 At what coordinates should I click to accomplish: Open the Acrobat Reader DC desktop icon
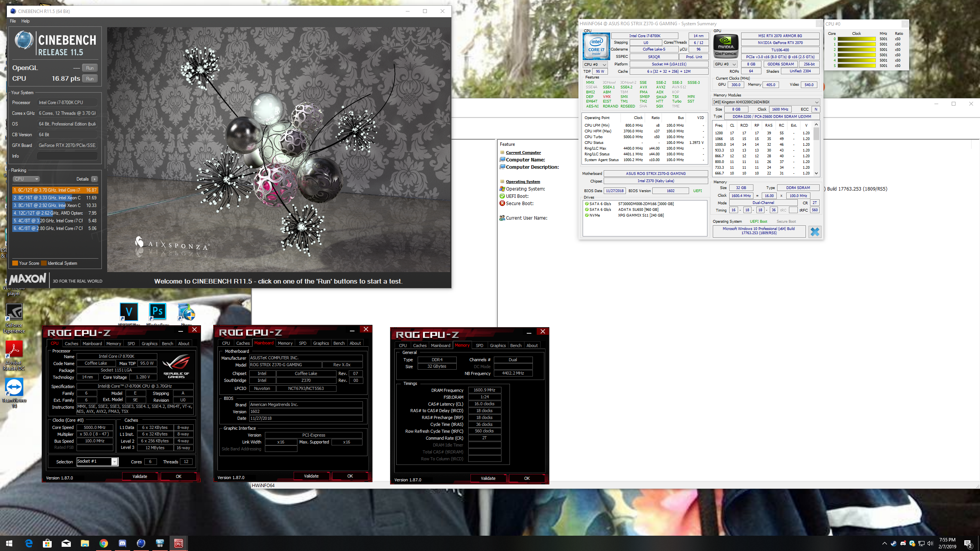(14, 356)
